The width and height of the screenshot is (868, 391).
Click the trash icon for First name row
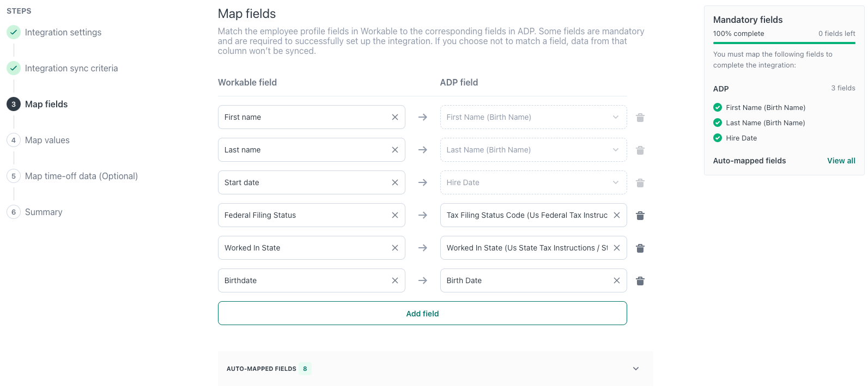(640, 118)
